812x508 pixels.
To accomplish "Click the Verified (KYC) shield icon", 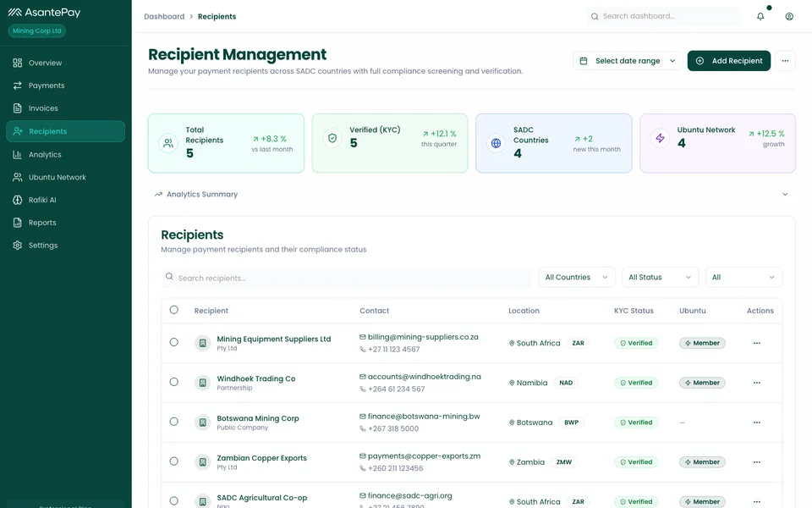I will pyautogui.click(x=332, y=138).
